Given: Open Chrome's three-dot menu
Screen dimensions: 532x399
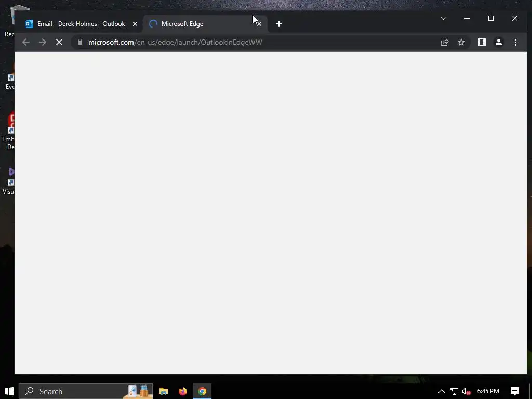Looking at the screenshot, I should click(x=516, y=42).
